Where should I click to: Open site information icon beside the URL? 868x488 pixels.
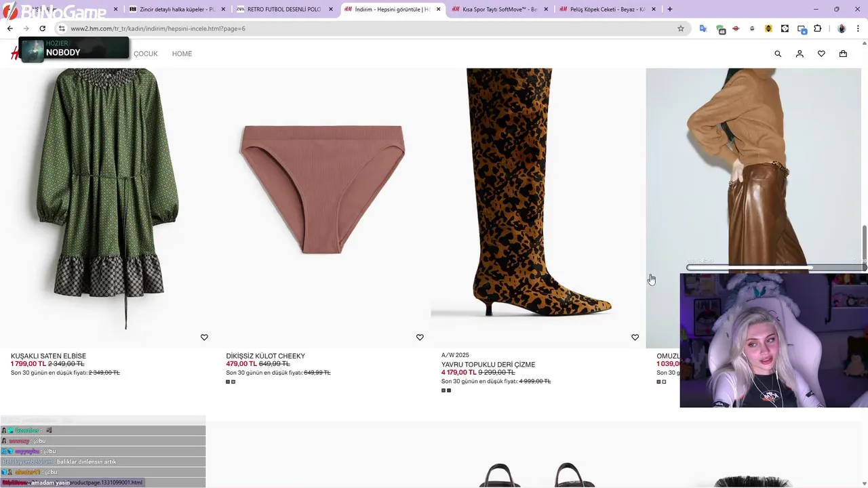click(x=62, y=28)
